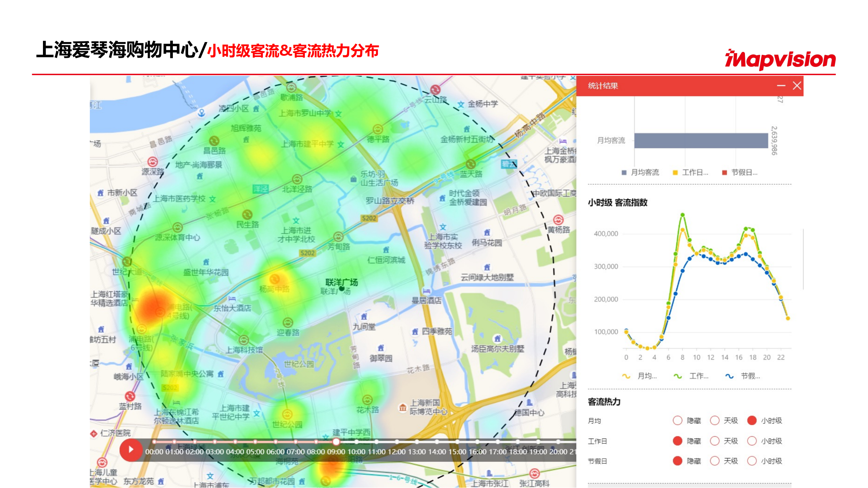Minimize the 统计结果 panel
Image resolution: width=868 pixels, height=488 pixels.
pos(781,86)
